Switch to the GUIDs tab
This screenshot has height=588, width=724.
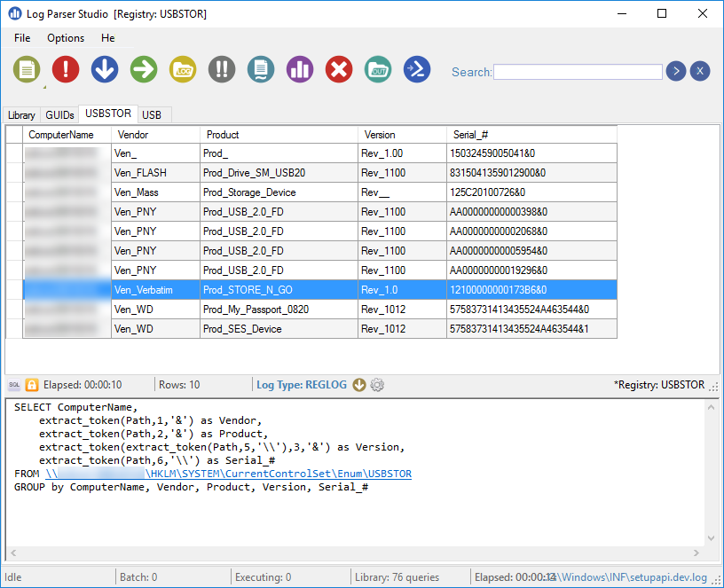(x=59, y=115)
